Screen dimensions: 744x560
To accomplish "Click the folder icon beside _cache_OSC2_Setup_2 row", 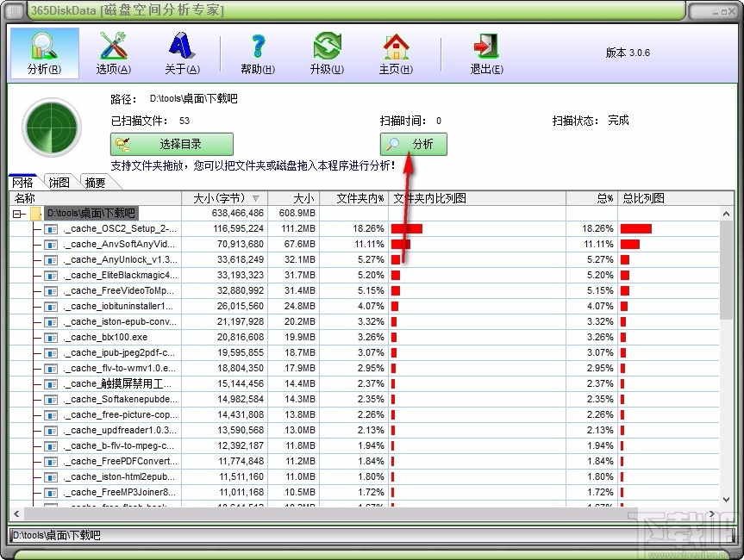I will pos(50,228).
